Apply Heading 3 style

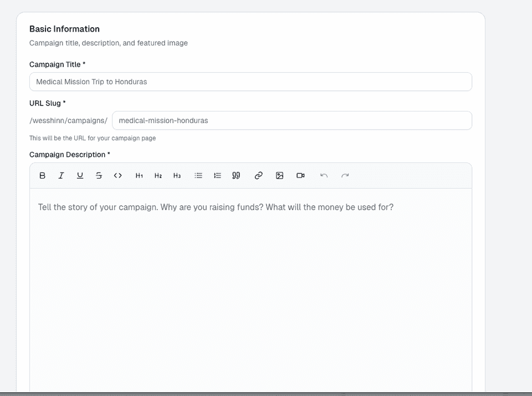point(177,176)
